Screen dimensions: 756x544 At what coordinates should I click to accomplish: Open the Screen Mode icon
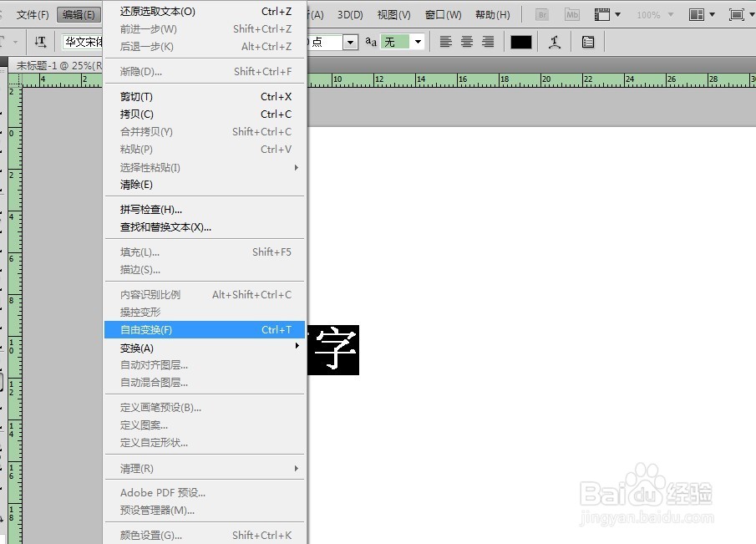click(x=735, y=14)
